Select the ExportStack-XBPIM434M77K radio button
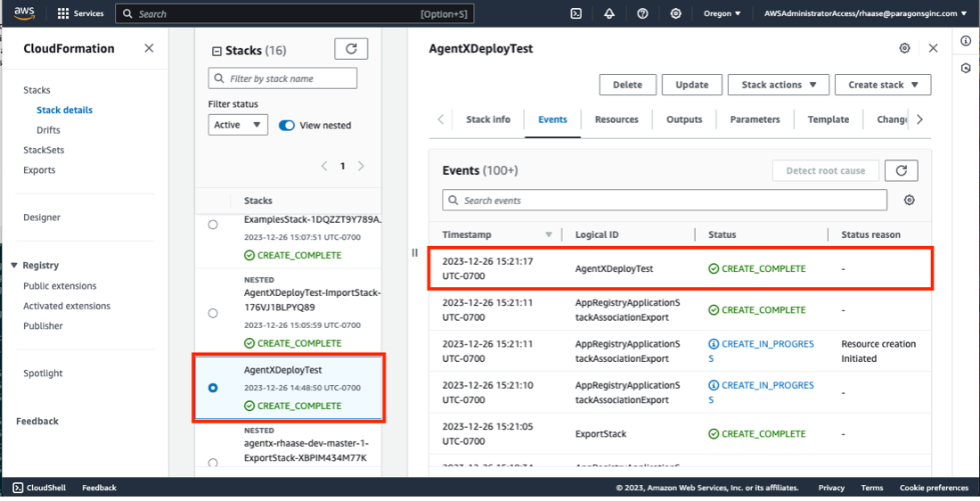This screenshot has width=980, height=501. tap(213, 463)
